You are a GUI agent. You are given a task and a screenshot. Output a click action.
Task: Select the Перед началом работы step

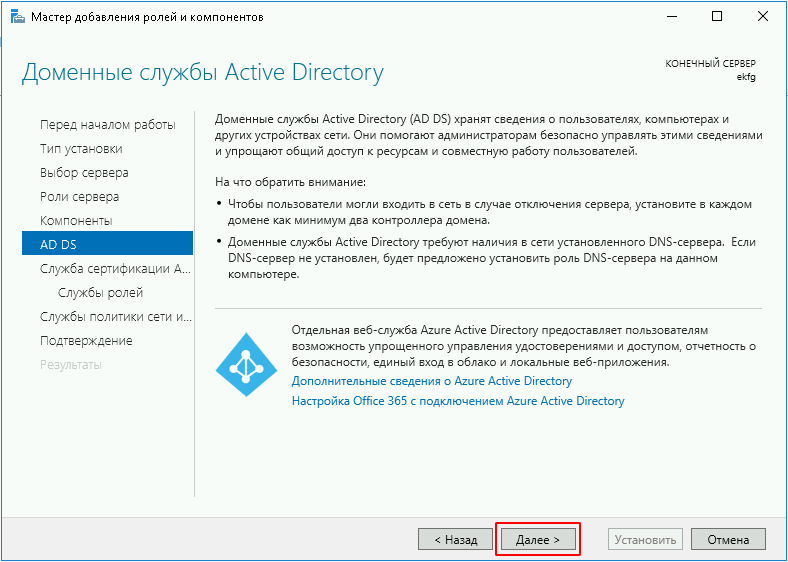tap(108, 125)
